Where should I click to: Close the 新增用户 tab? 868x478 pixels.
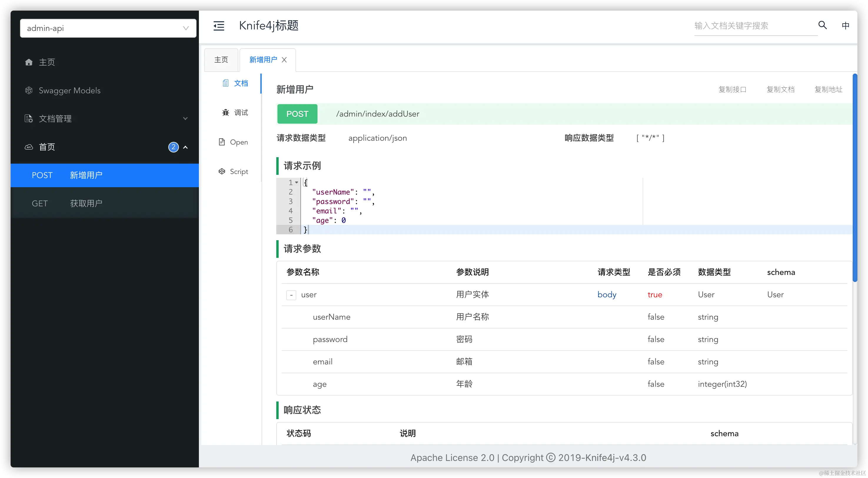tap(284, 60)
